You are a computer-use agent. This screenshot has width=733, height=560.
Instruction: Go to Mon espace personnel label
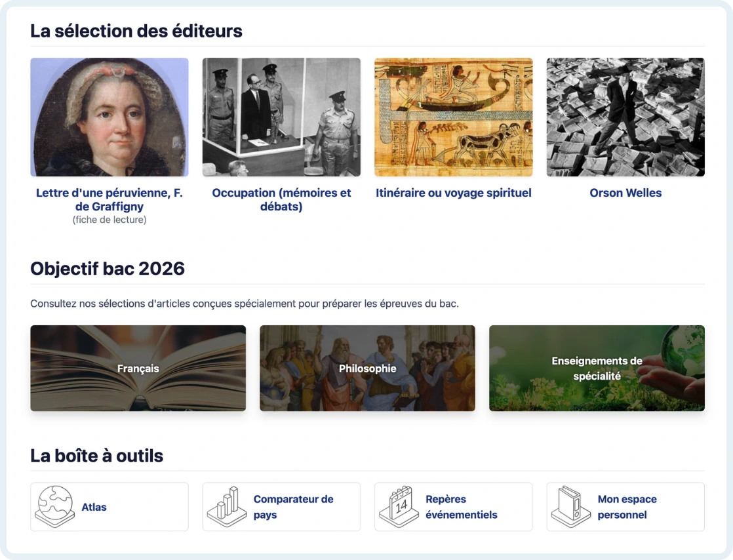[627, 507]
